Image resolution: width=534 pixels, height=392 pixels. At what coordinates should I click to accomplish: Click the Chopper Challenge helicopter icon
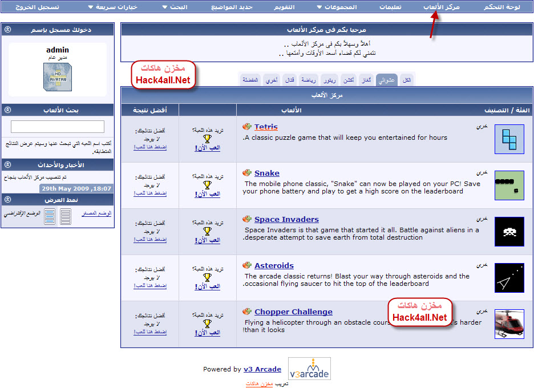coord(509,324)
